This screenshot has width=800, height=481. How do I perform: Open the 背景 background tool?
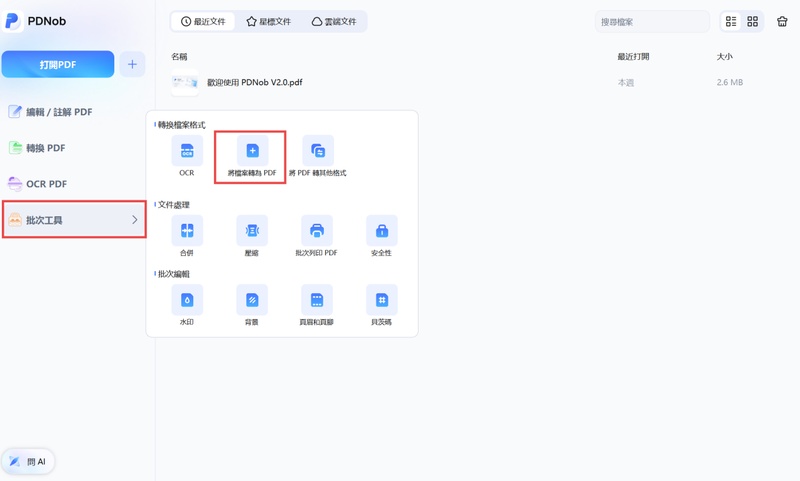tap(252, 300)
